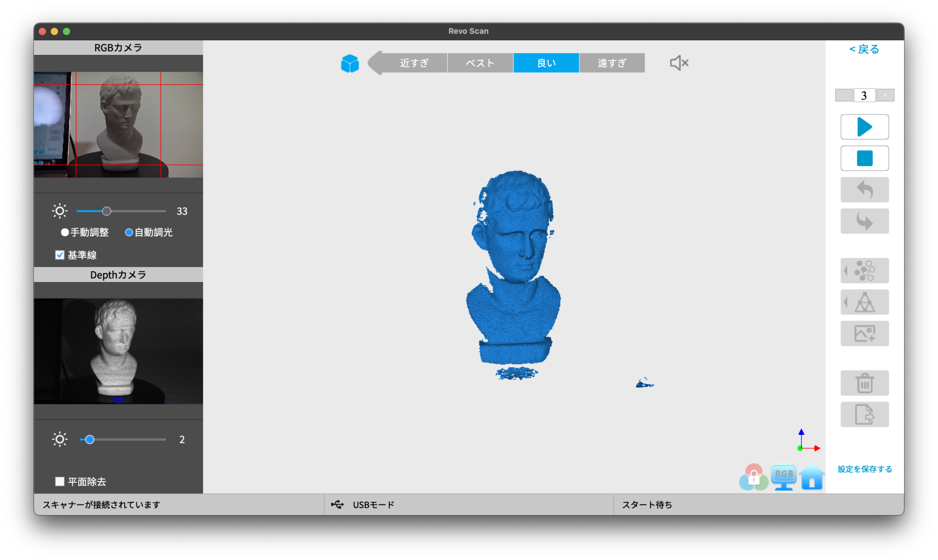Click the home view icon

[812, 477]
